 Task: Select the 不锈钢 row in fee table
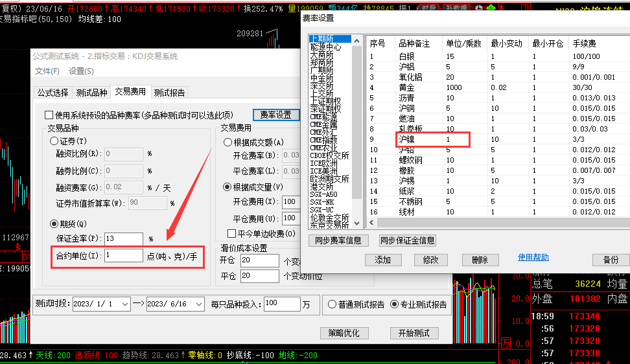click(x=498, y=201)
